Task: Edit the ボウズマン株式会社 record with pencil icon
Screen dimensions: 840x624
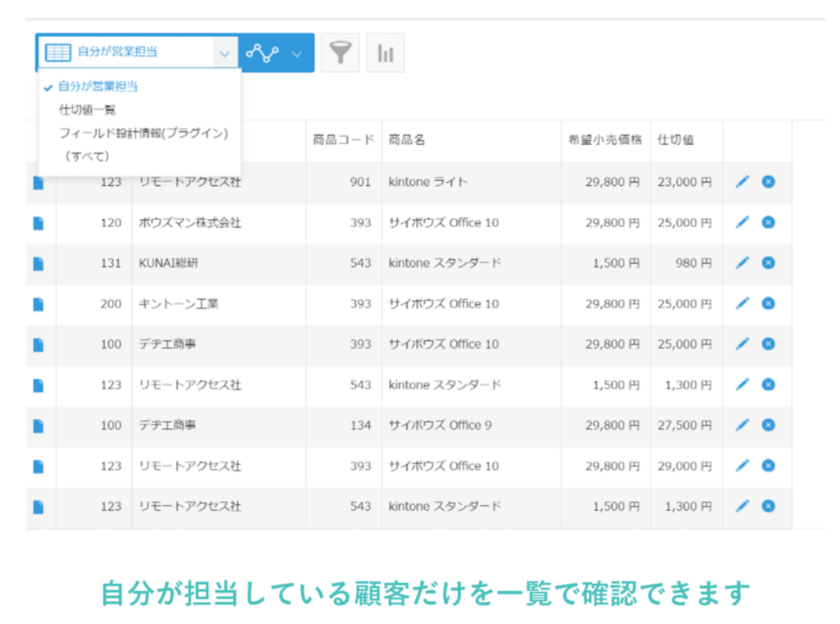Action: pos(742,222)
